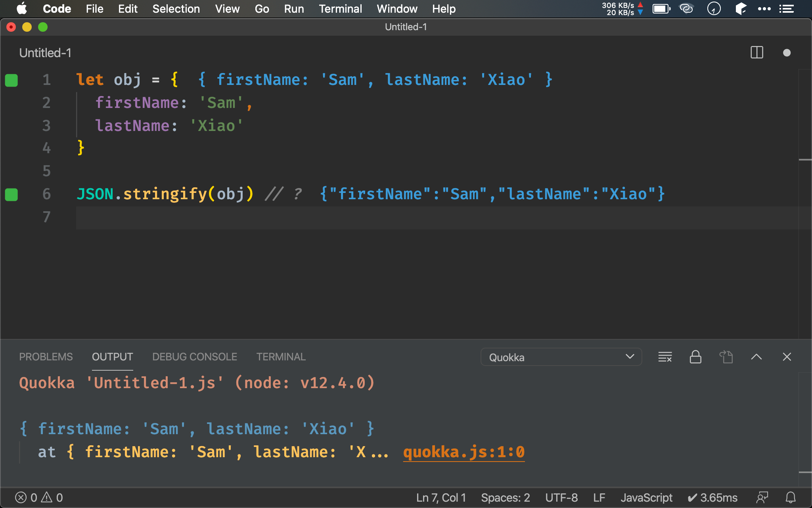
Task: Switch to the TERMINAL tab
Action: tap(281, 356)
